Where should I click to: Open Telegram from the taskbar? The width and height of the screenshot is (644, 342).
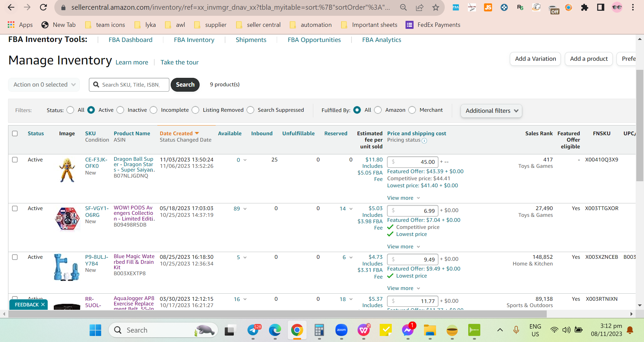click(253, 330)
